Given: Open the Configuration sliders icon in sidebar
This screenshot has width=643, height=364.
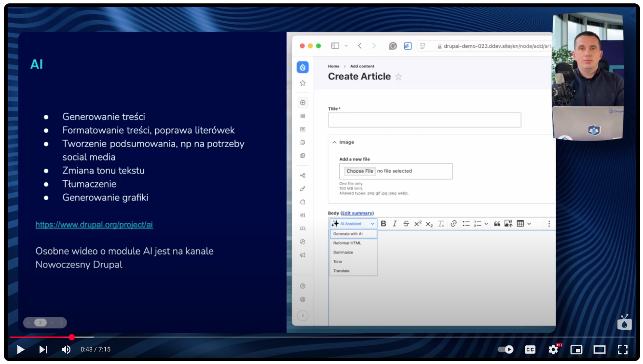Looking at the screenshot, I should point(302,215).
